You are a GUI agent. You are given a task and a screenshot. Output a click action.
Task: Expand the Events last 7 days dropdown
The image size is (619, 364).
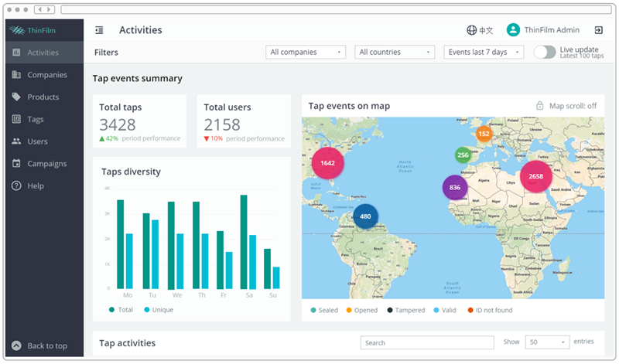pos(484,52)
